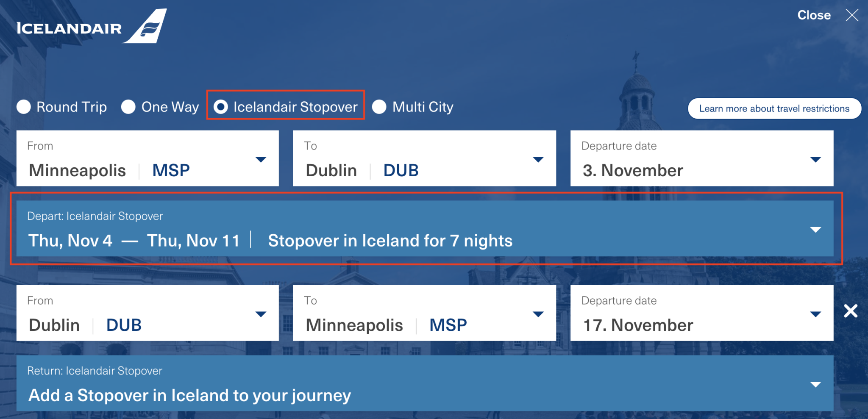Image resolution: width=868 pixels, height=419 pixels.
Task: Select the One Way radio button
Action: coord(128,107)
